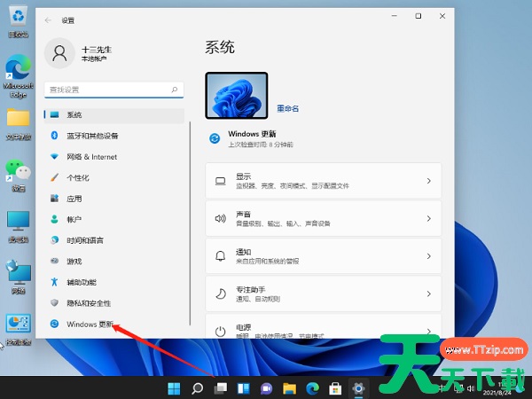This screenshot has width=532, height=399.
Task: Expand chevron on the 通知 row
Action: 429,256
